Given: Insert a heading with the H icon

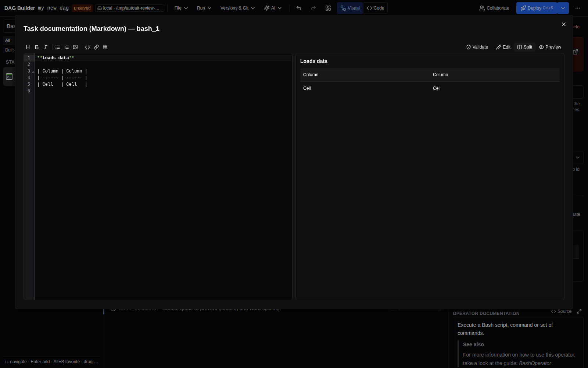Looking at the screenshot, I should pos(28,47).
